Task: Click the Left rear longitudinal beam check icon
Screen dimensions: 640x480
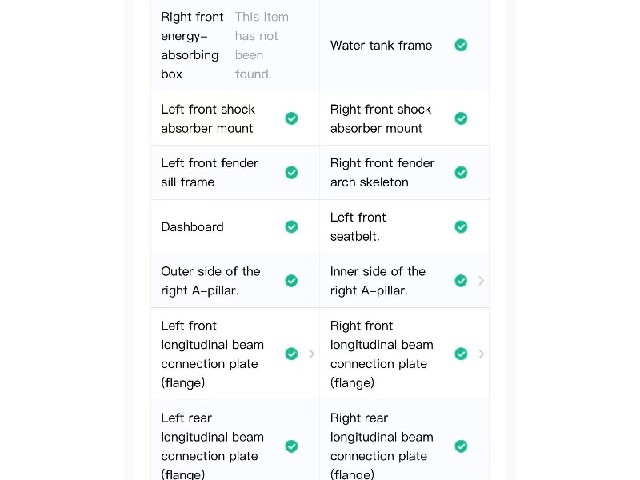Action: 291,446
